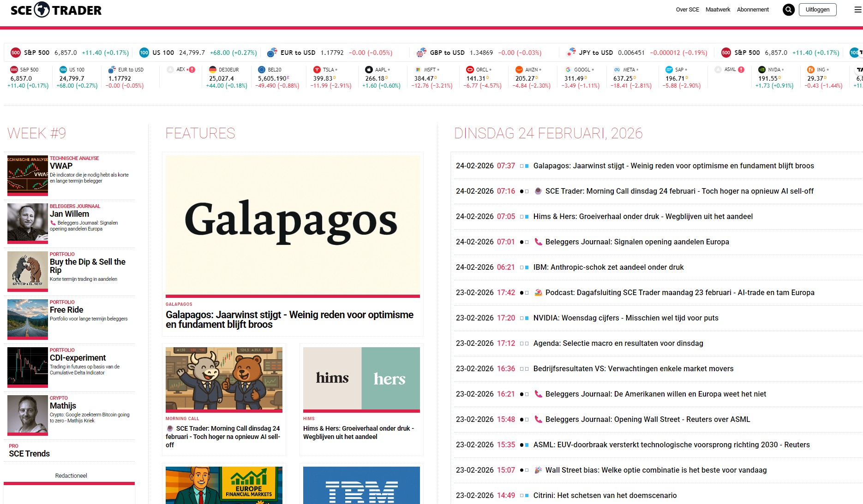The width and height of the screenshot is (863, 504).
Task: Click the Wall Street bias party icon
Action: (538, 470)
